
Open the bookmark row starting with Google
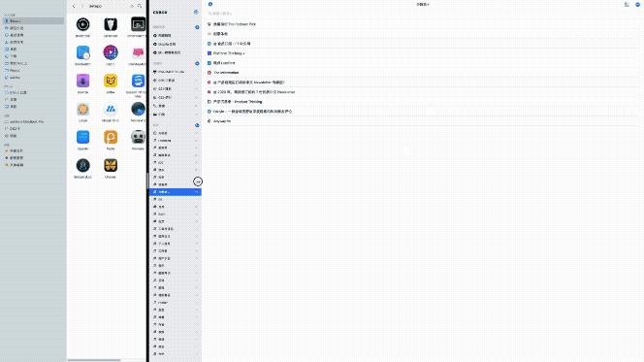pos(423,112)
